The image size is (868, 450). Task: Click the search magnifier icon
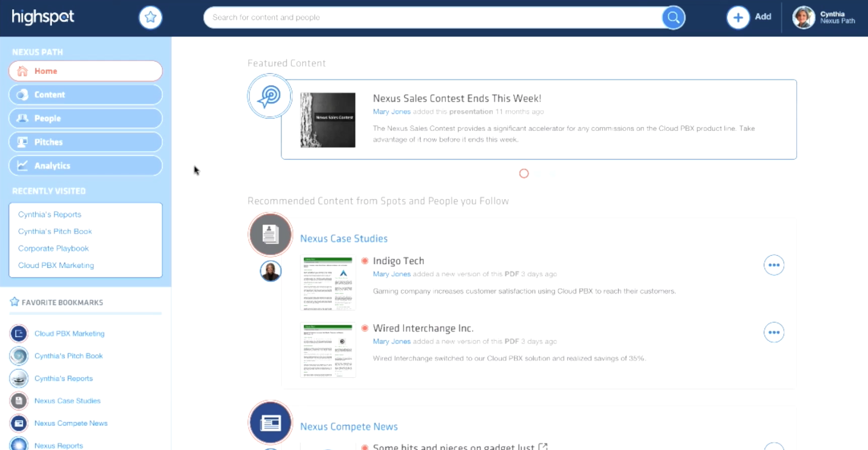point(673,17)
